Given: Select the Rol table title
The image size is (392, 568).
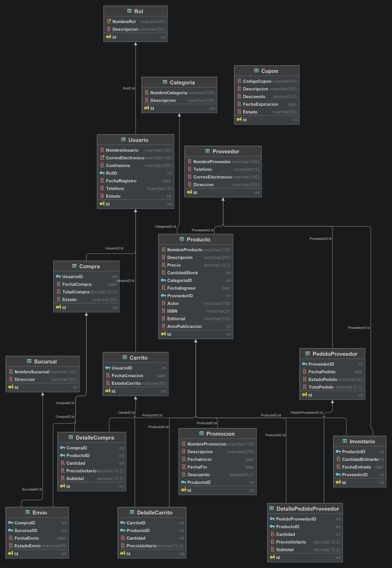Looking at the screenshot, I should (x=139, y=11).
